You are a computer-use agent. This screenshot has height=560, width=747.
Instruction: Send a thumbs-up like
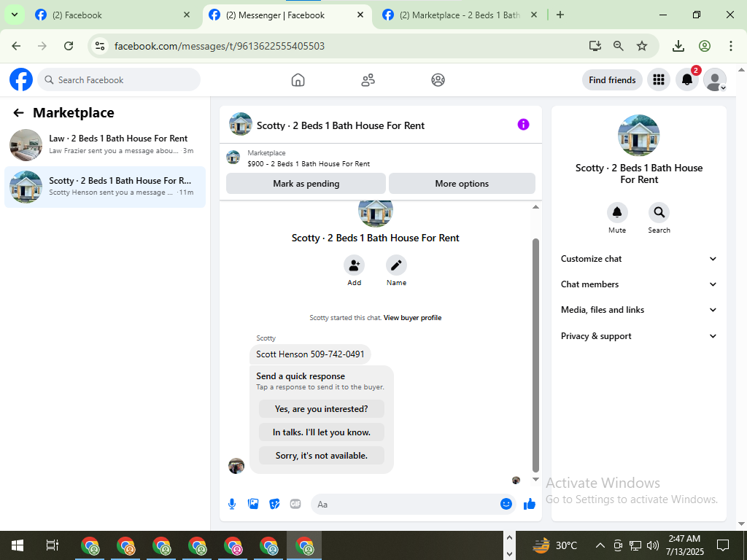point(530,504)
